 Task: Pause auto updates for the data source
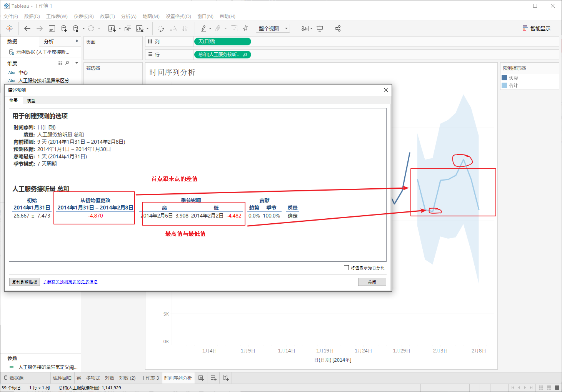[x=76, y=28]
